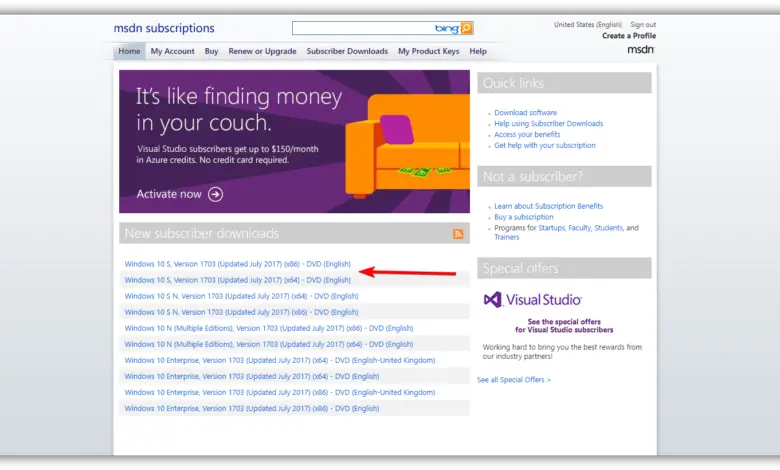Open Windows 10 S N x64 download
Image resolution: width=780 pixels, height=470 pixels.
pyautogui.click(x=241, y=296)
